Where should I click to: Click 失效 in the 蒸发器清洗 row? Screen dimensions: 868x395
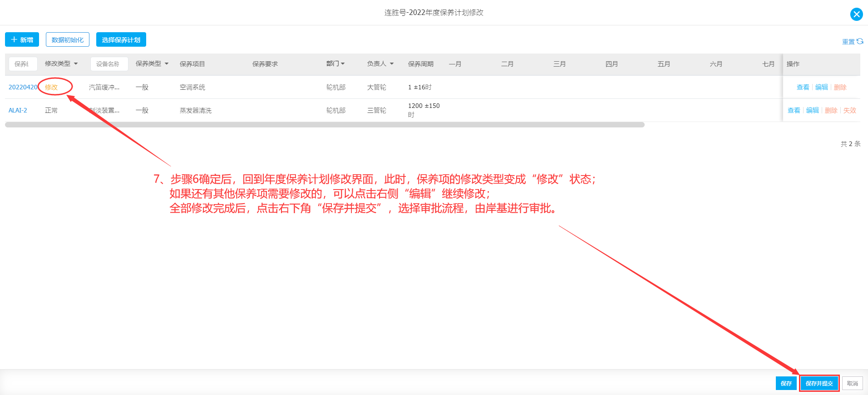pyautogui.click(x=849, y=110)
